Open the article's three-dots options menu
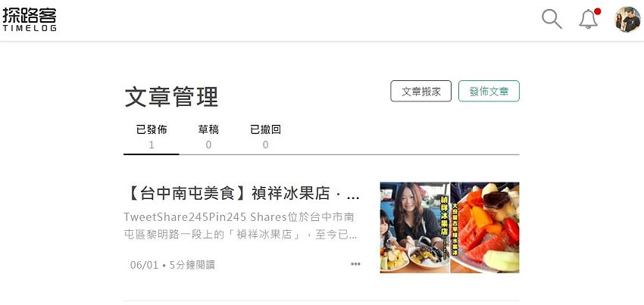 click(x=355, y=264)
